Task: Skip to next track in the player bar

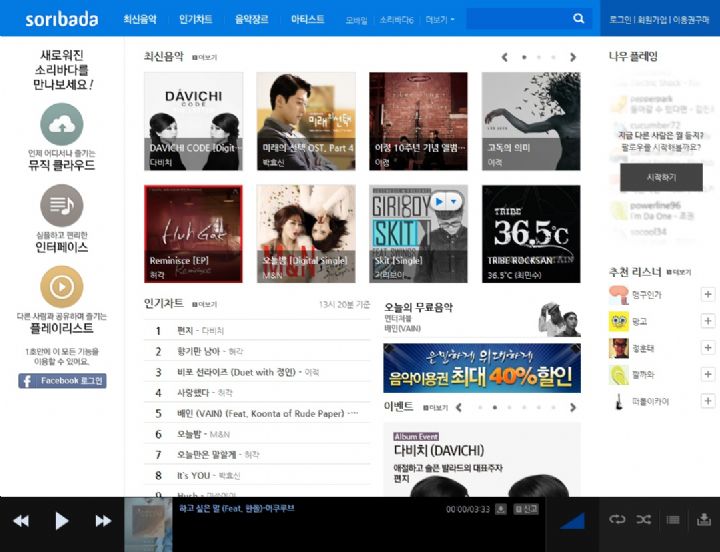Action: 103,521
